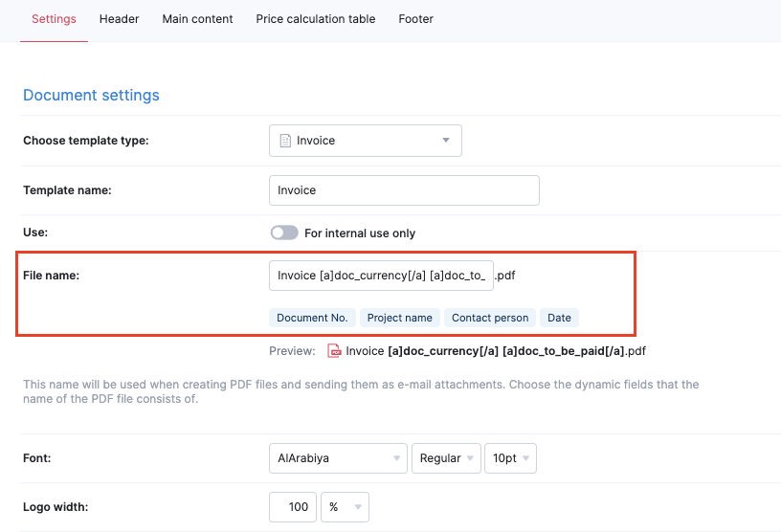Image resolution: width=781 pixels, height=532 pixels.
Task: Open the Main content tab
Action: tap(197, 19)
